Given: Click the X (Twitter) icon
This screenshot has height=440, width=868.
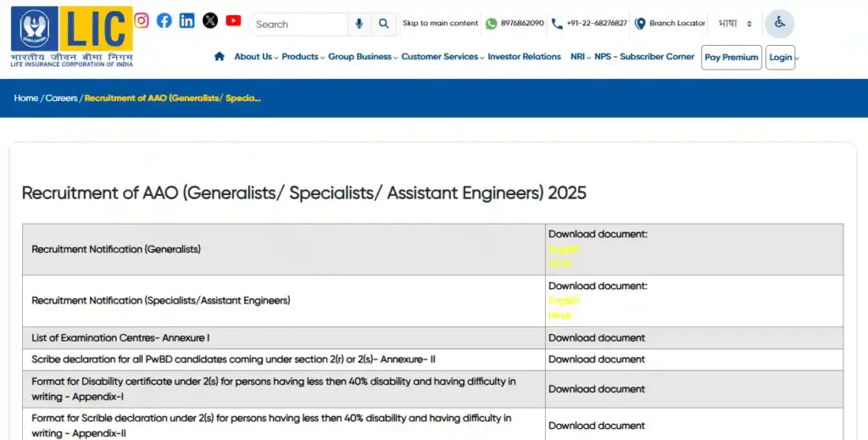Looking at the screenshot, I should [210, 20].
